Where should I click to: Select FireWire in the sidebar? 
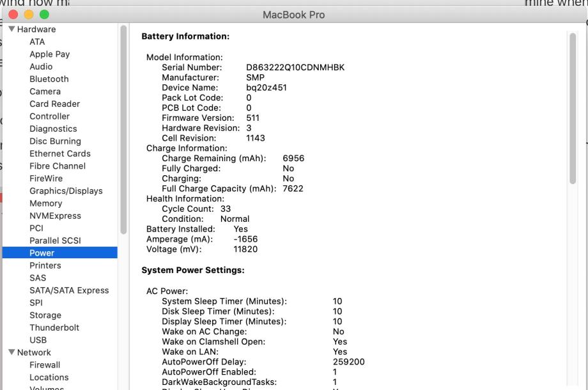click(x=46, y=178)
